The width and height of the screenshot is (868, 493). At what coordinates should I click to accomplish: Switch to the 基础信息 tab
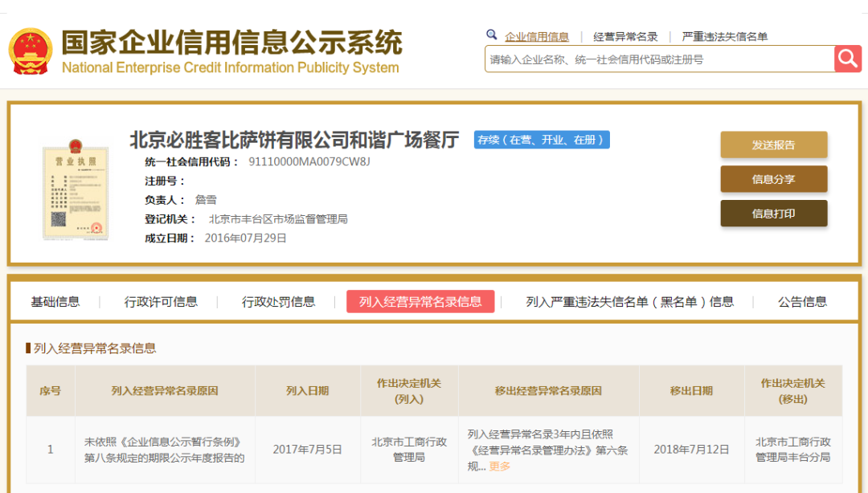55,302
